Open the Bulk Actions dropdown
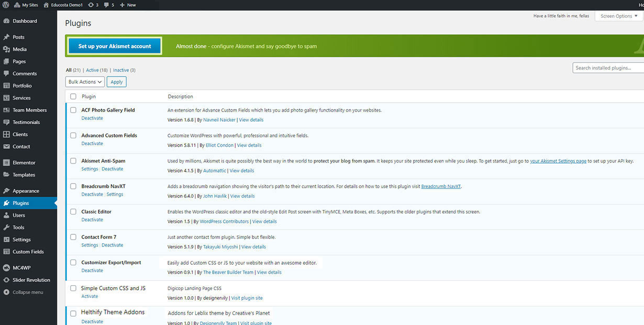The width and height of the screenshot is (644, 325). 85,82
